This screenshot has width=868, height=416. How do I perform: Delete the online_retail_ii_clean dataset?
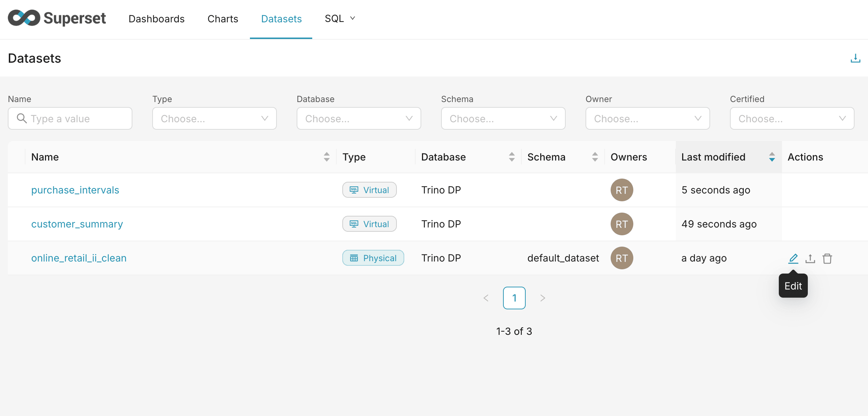(x=827, y=258)
